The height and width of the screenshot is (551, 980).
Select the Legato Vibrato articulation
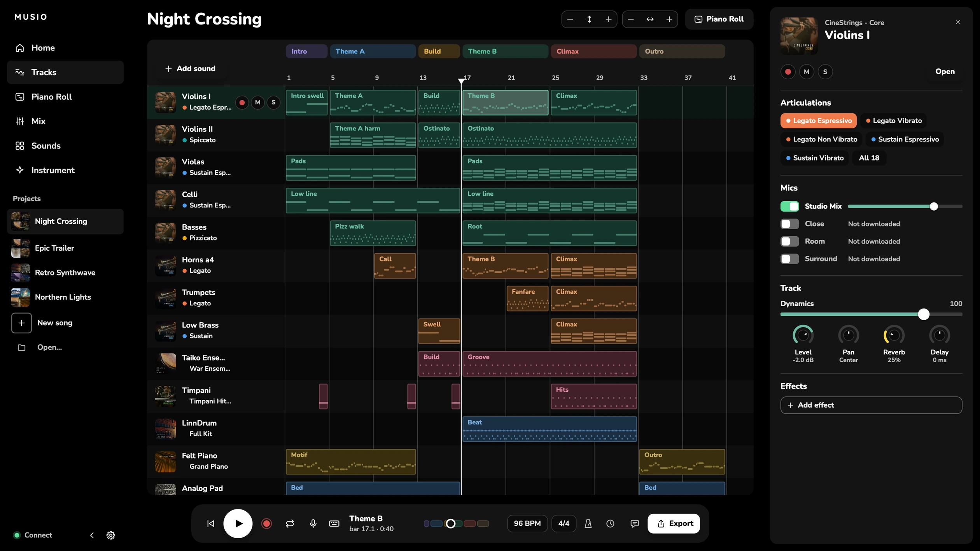893,120
